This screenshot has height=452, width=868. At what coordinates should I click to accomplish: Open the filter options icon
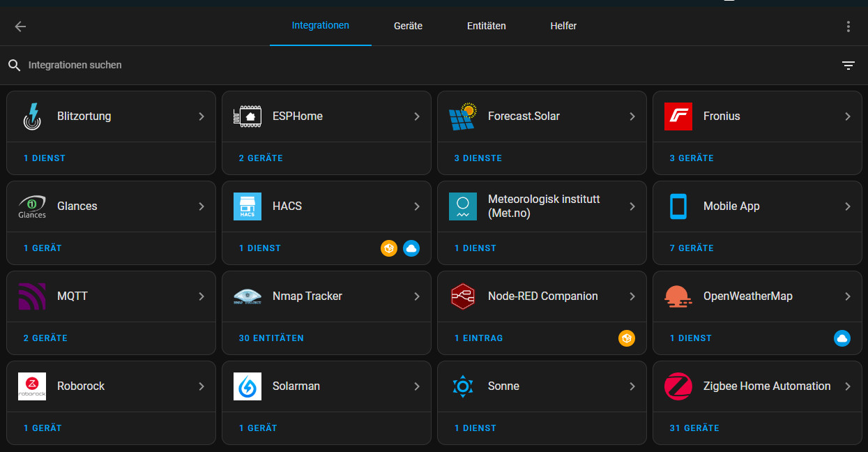tap(848, 66)
